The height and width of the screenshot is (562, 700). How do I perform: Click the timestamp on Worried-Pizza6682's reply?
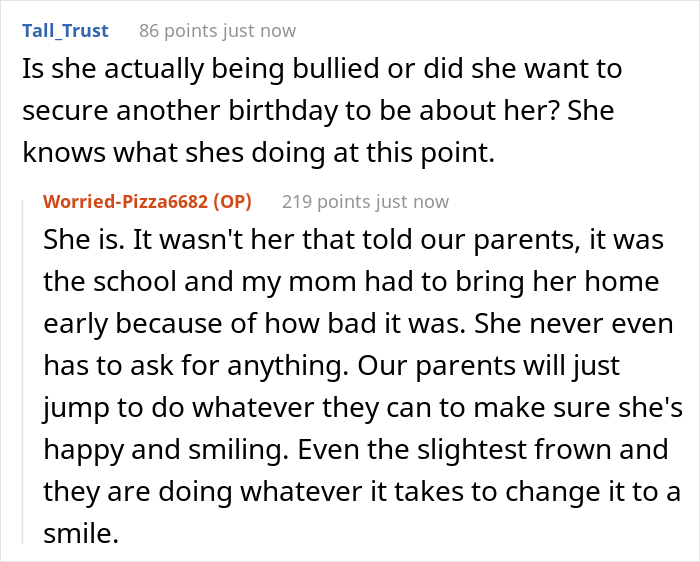pos(413,202)
